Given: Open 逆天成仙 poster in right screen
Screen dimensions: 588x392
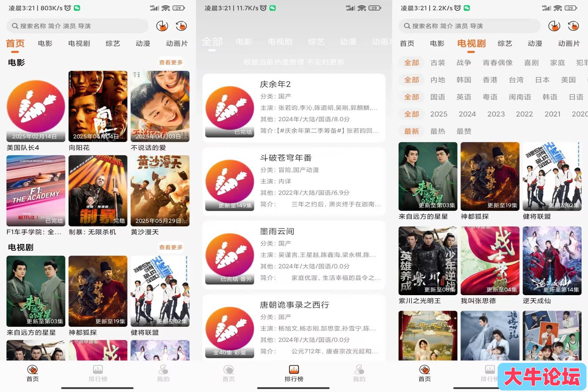Looking at the screenshot, I should tap(552, 261).
